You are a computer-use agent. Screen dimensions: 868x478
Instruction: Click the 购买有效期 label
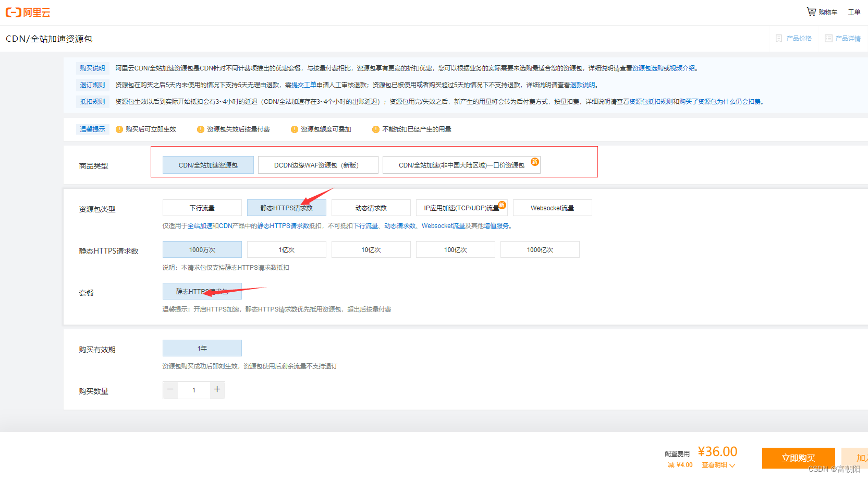coord(97,350)
